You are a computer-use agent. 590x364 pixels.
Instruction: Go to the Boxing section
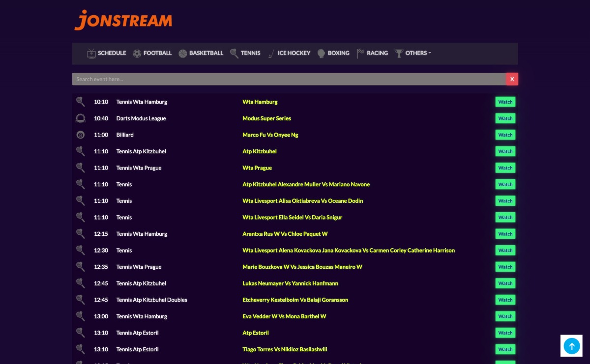click(x=339, y=53)
